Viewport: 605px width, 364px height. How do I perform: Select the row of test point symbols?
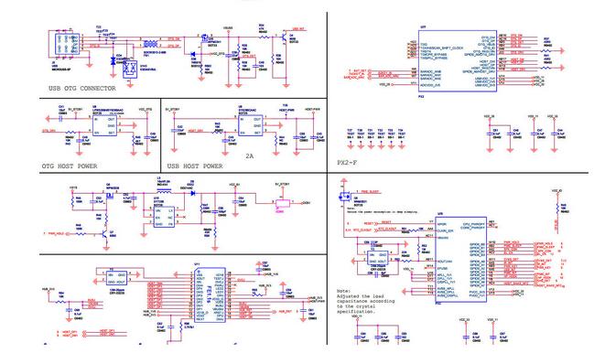pyautogui.click(x=376, y=139)
